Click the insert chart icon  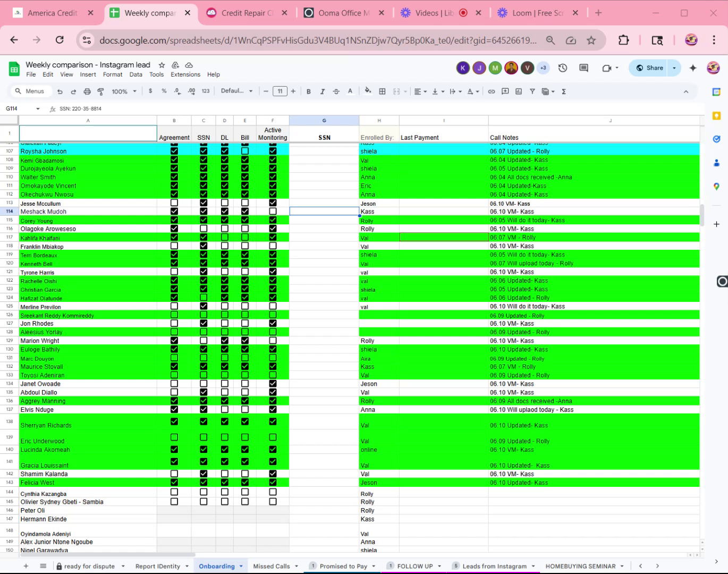519,91
